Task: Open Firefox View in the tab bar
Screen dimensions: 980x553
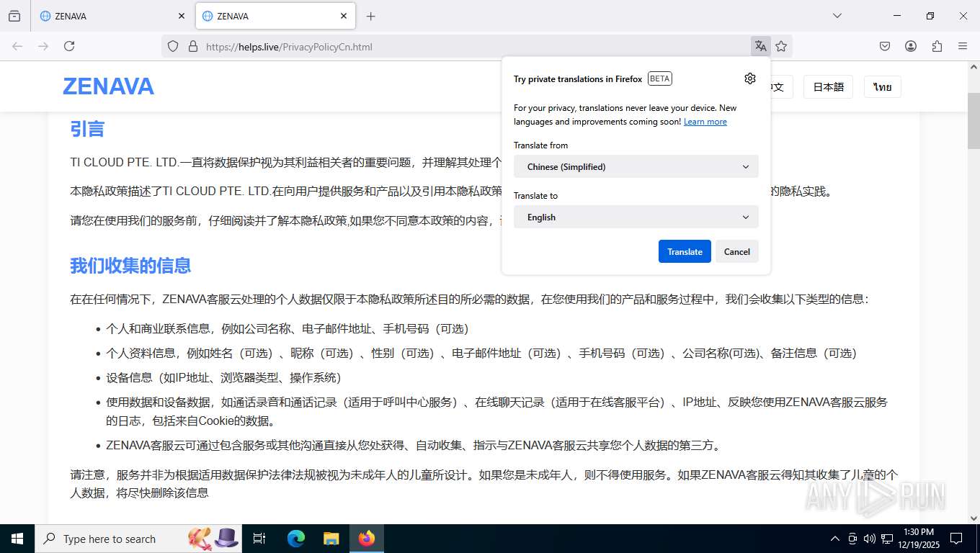Action: click(14, 16)
